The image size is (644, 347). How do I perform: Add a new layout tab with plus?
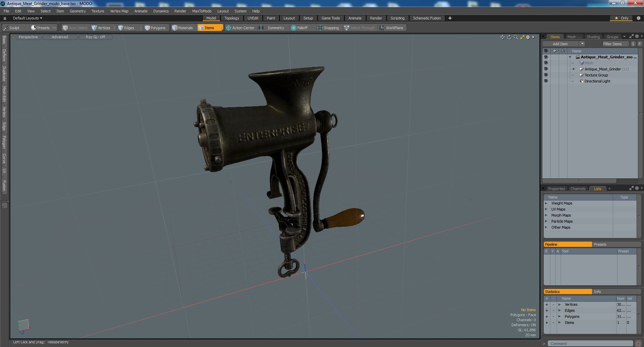(x=450, y=18)
